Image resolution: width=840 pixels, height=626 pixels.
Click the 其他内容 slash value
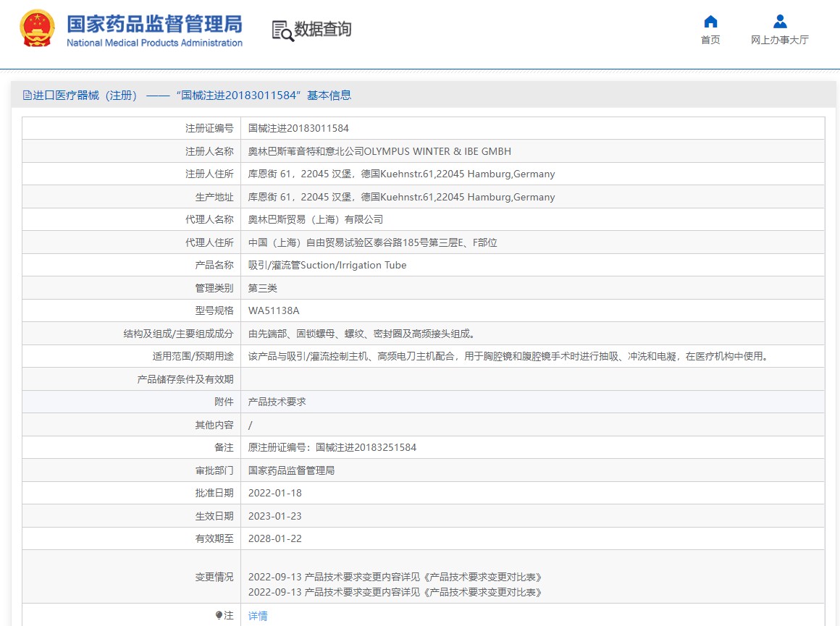250,426
